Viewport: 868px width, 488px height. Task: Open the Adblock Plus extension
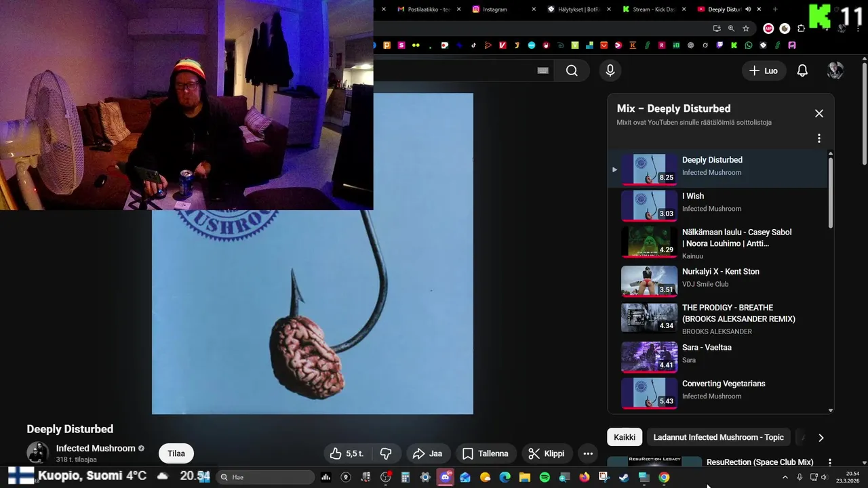click(768, 28)
